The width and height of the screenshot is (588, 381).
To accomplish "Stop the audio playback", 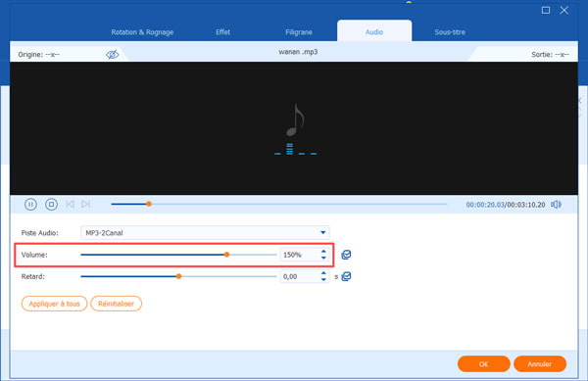I will (51, 204).
